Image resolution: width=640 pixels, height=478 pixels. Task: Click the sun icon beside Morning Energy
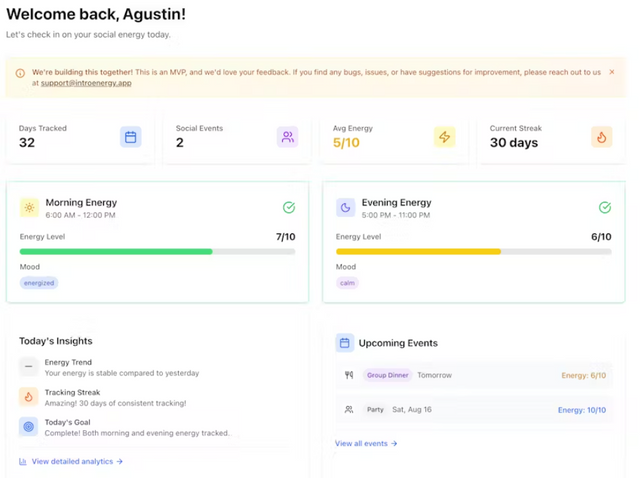tap(29, 208)
